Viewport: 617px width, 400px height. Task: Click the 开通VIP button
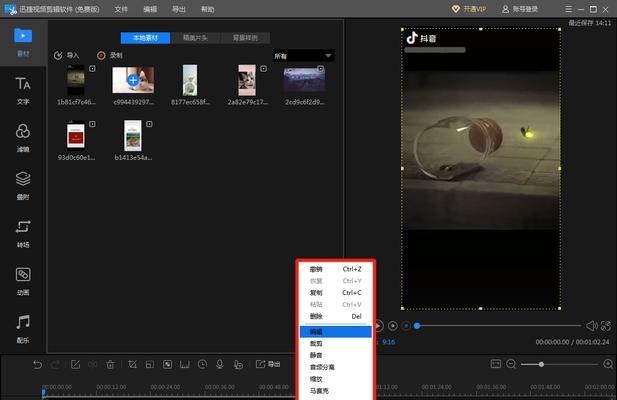pyautogui.click(x=469, y=9)
